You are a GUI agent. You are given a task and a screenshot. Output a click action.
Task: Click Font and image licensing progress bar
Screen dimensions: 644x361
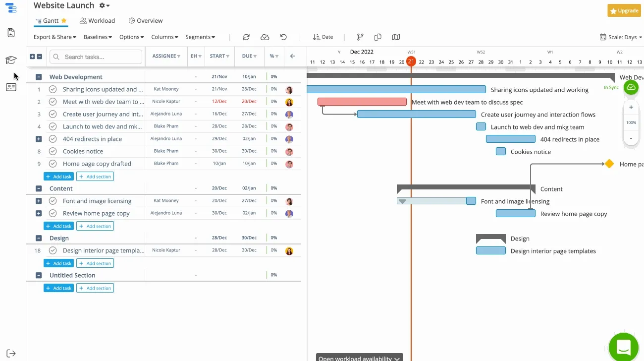(436, 201)
